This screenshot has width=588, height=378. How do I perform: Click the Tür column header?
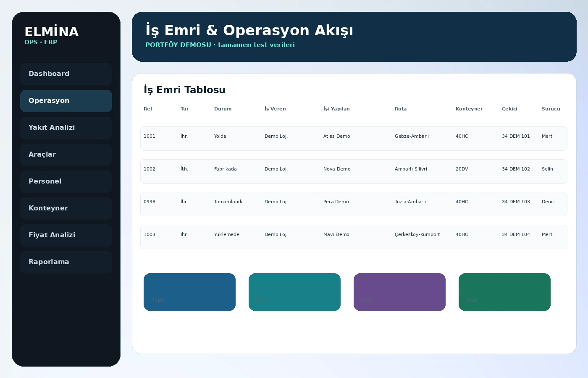[x=184, y=109]
